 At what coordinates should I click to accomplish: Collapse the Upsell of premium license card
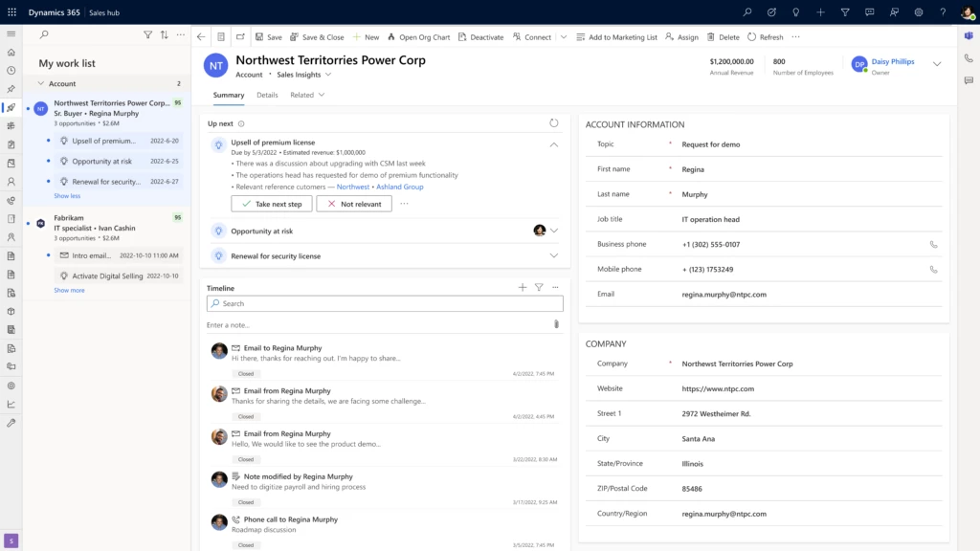pos(553,143)
